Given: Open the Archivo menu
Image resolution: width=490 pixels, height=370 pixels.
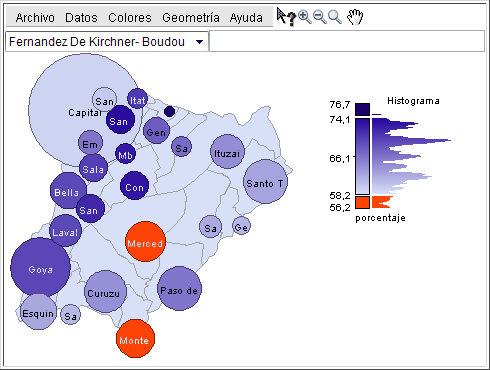Looking at the screenshot, I should pos(35,18).
